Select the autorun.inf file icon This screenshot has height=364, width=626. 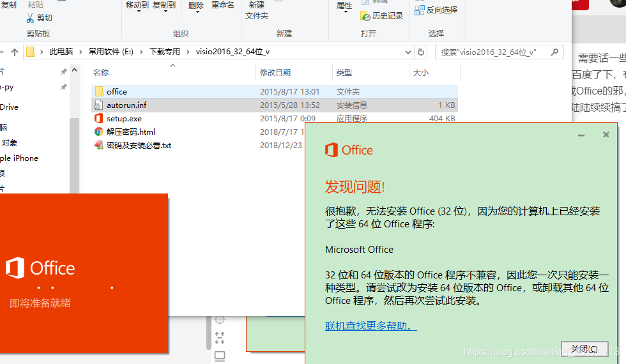click(x=98, y=105)
